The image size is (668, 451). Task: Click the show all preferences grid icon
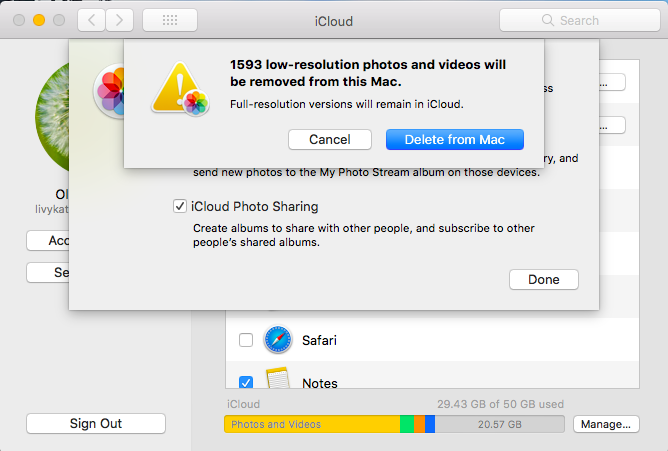pyautogui.click(x=169, y=20)
